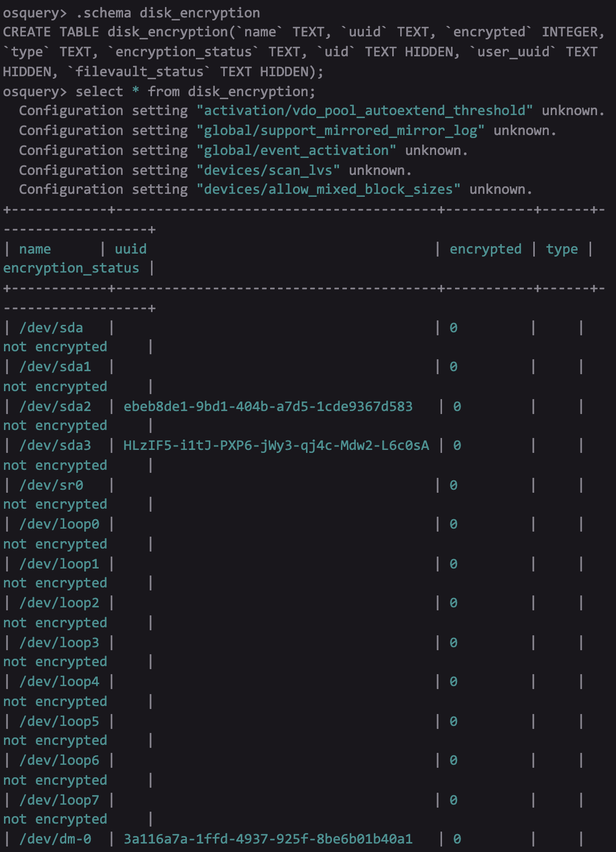The image size is (616, 852).
Task: Click the 'devices/scan_lvs' setting string
Action: tap(268, 170)
